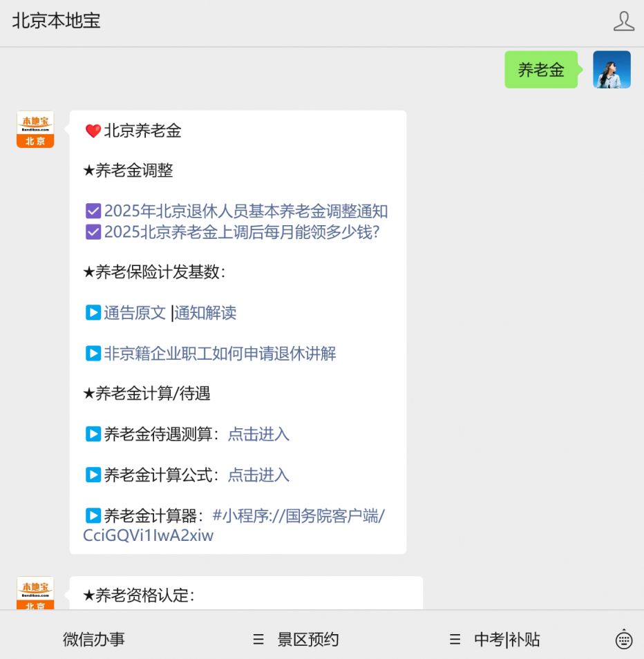Click the play icon before 非京籍企业职工 link

(x=93, y=353)
